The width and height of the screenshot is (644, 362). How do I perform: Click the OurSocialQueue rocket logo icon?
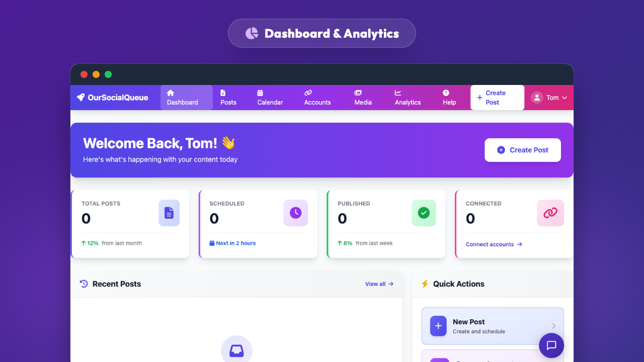pos(81,97)
